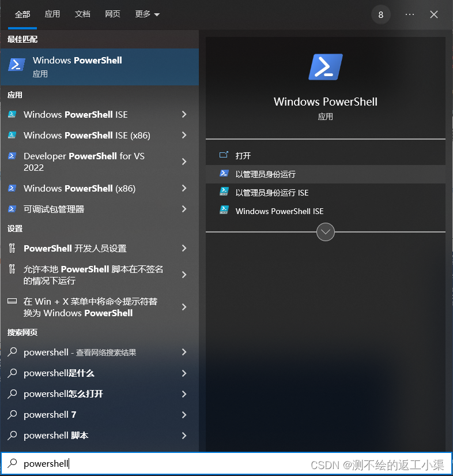Click the icon next to 以管理员身份运行
This screenshot has width=453, height=476.
(x=224, y=174)
